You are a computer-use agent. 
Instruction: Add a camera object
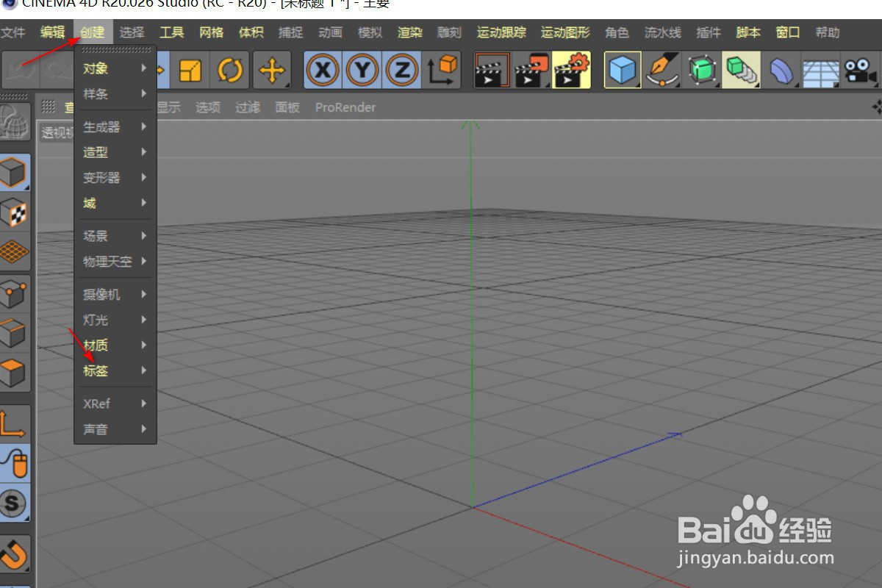click(x=860, y=71)
